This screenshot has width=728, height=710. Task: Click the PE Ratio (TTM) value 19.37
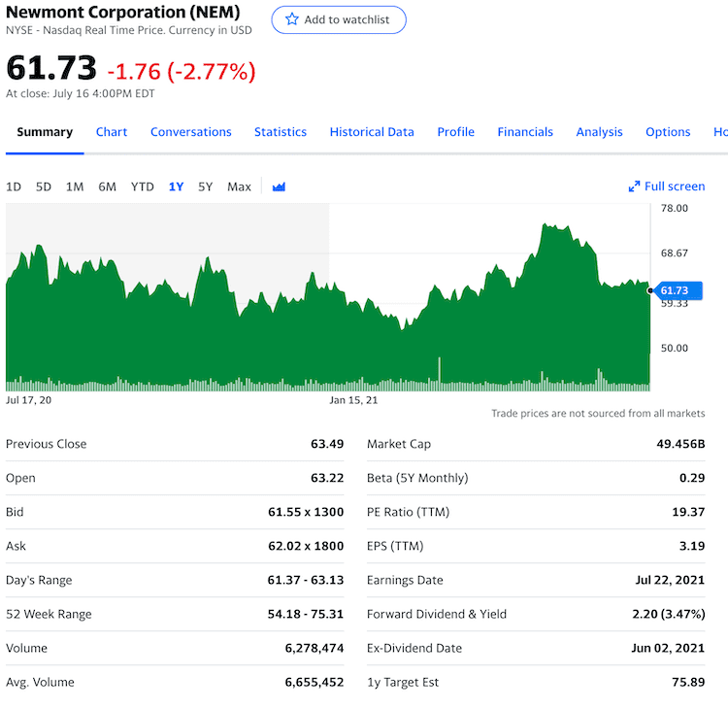pyautogui.click(x=688, y=512)
